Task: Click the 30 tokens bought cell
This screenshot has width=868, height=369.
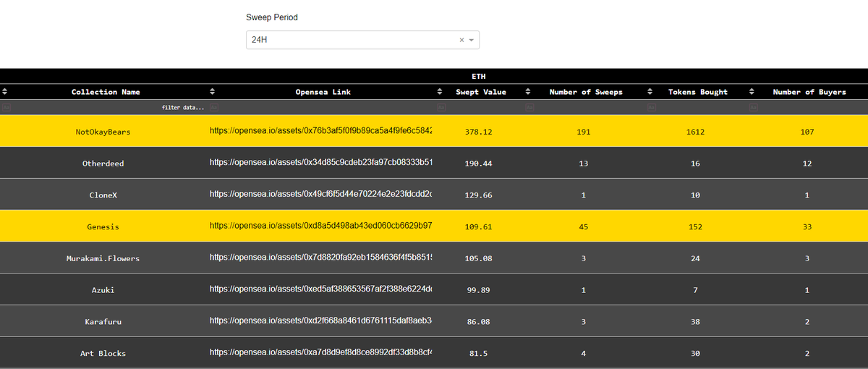Action: tap(696, 353)
